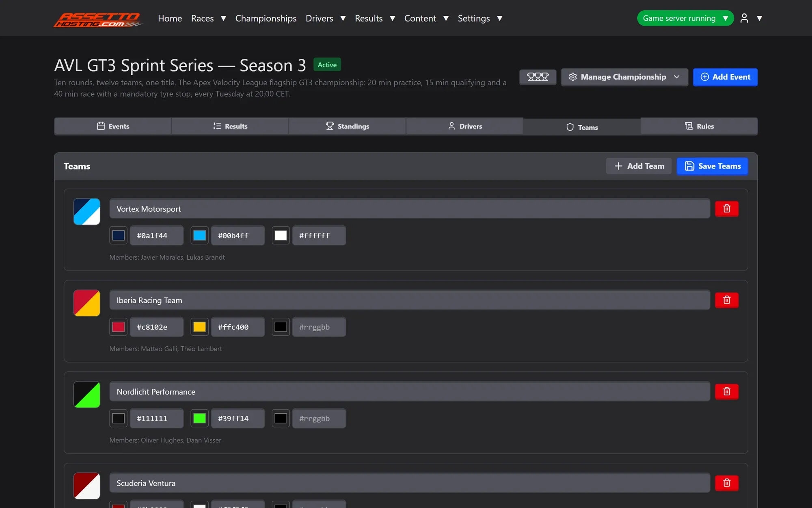
Task: Click Iberia Racing Team's empty #rrggbb input
Action: pos(319,327)
